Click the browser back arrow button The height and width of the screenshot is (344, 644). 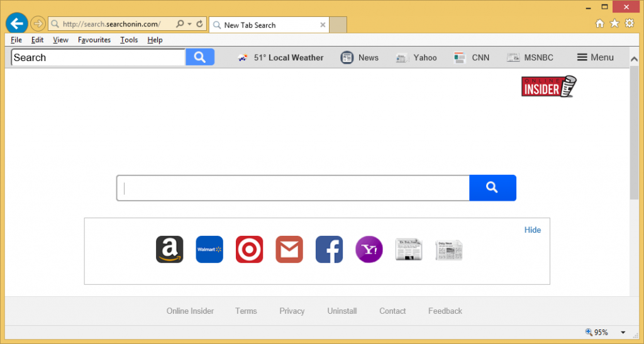(16, 24)
